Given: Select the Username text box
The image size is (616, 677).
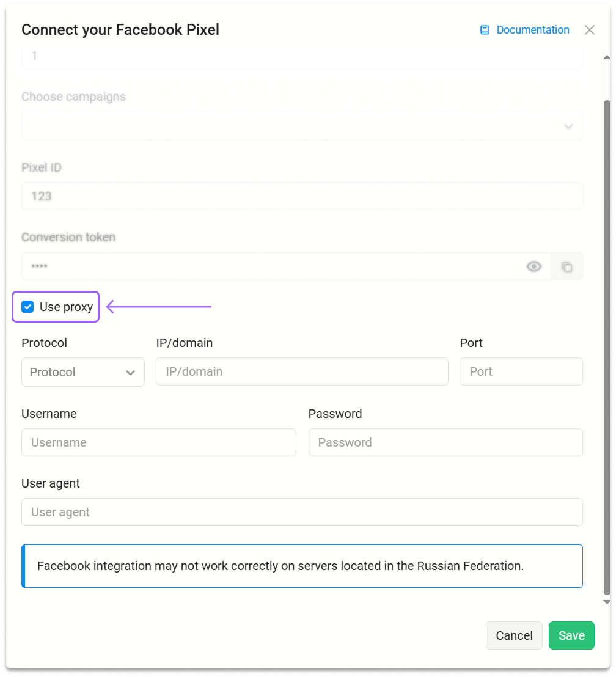Looking at the screenshot, I should point(158,442).
